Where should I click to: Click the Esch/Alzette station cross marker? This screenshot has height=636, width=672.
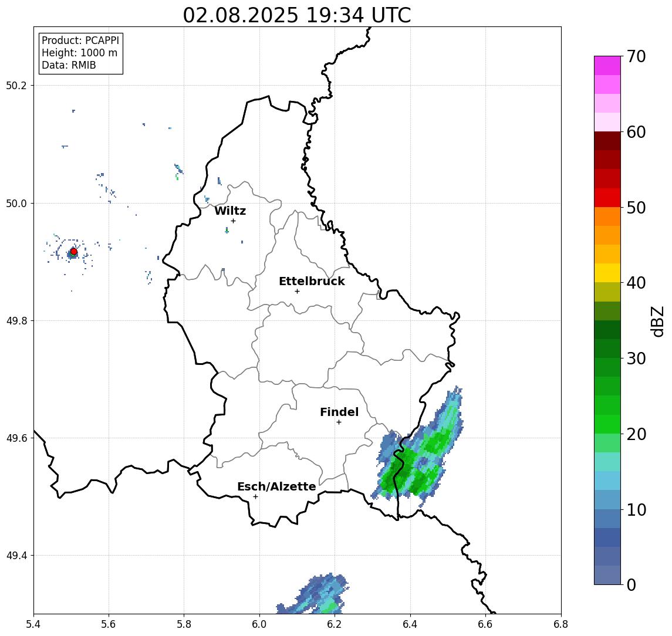(255, 497)
